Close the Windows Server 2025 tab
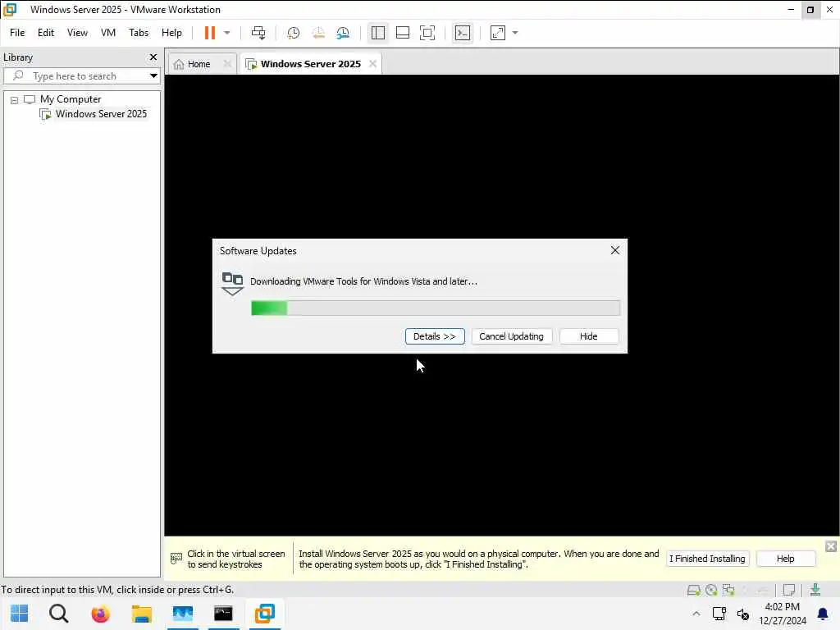This screenshot has height=630, width=840. (373, 64)
